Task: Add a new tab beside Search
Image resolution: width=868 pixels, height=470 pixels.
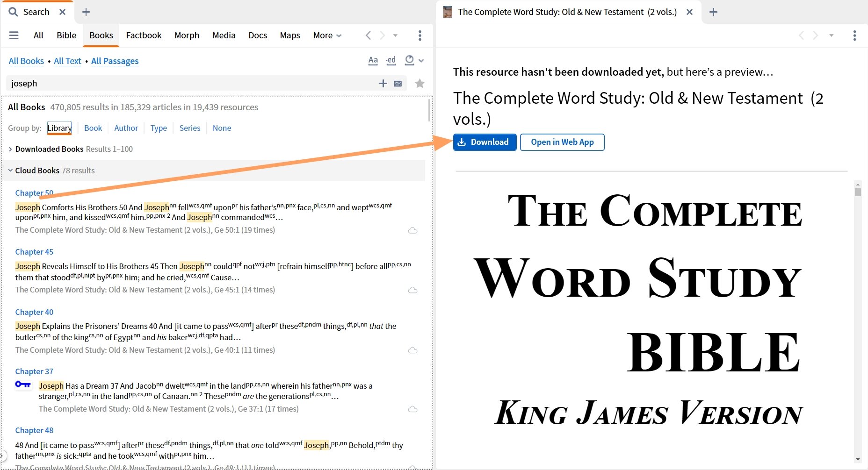Action: coord(86,12)
